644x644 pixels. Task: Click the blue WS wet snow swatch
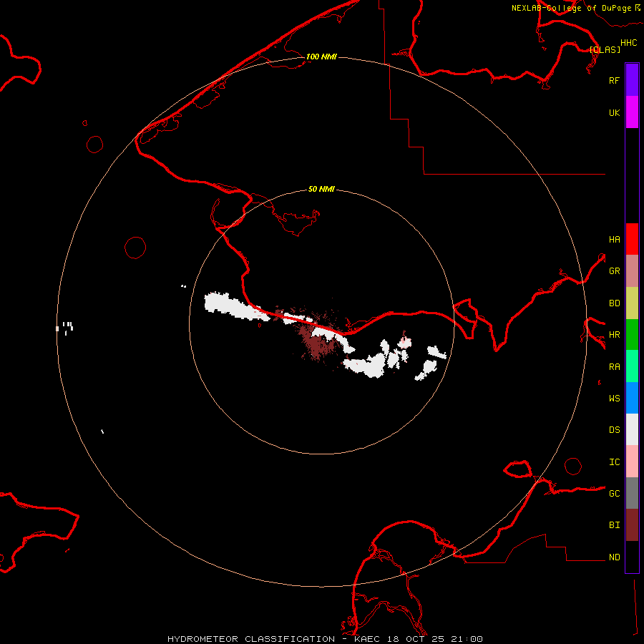click(x=632, y=398)
